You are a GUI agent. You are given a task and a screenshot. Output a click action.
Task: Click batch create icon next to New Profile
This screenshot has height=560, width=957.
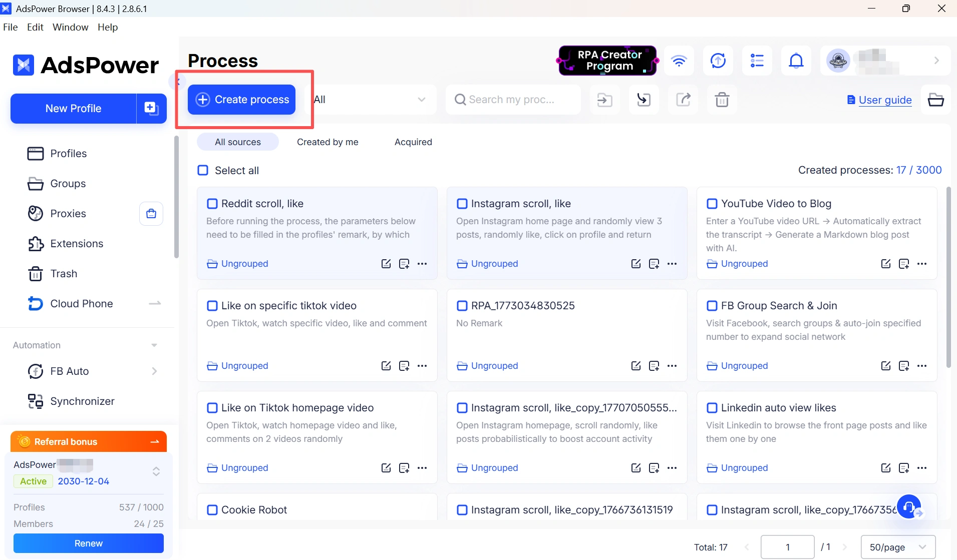[x=151, y=108]
